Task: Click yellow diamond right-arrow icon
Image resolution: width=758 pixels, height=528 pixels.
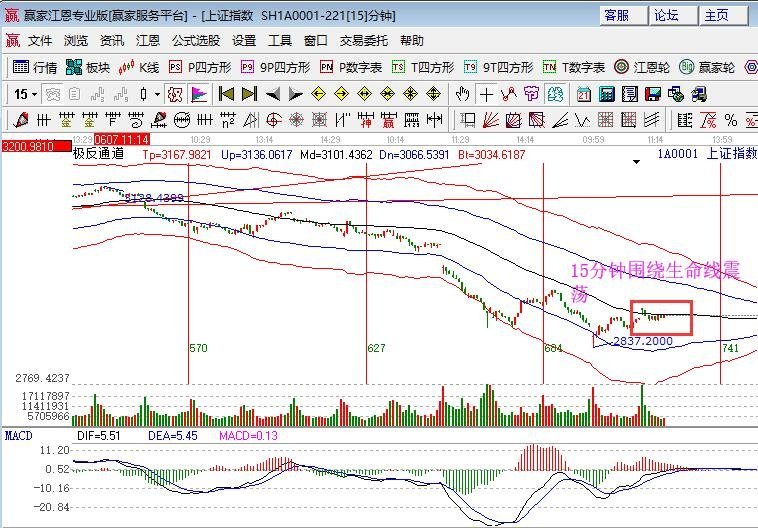Action: point(341,94)
